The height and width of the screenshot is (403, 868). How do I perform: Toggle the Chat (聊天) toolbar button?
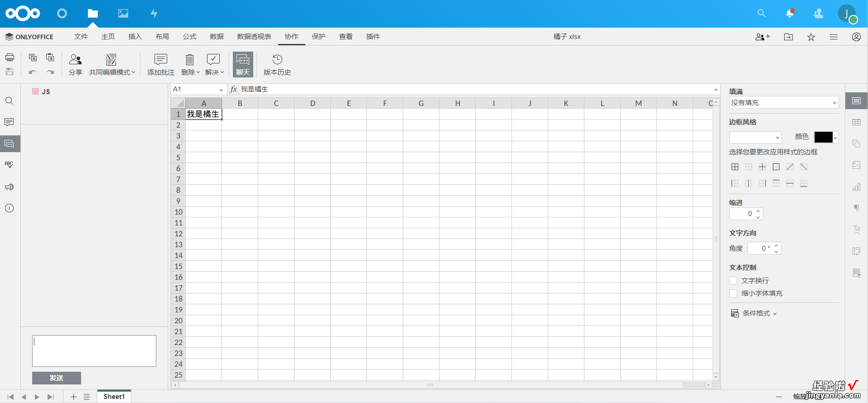pos(243,65)
